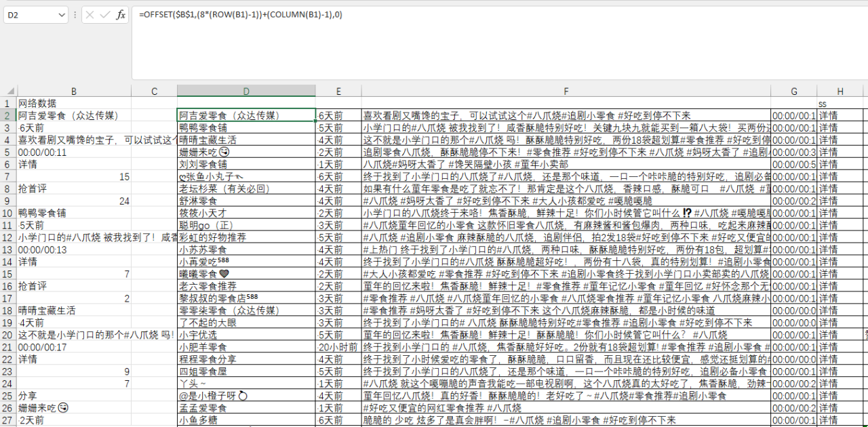Click cell 小鱼多糖
The width and height of the screenshot is (868, 427).
coord(246,421)
